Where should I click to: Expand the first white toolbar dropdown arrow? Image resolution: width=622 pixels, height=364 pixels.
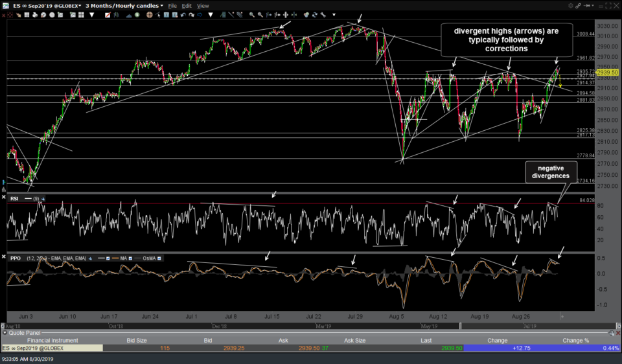(x=91, y=15)
